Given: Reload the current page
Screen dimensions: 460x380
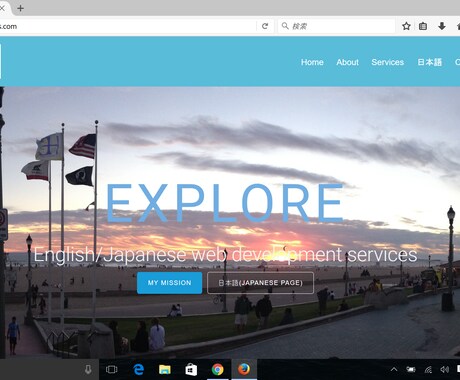Looking at the screenshot, I should [265, 26].
